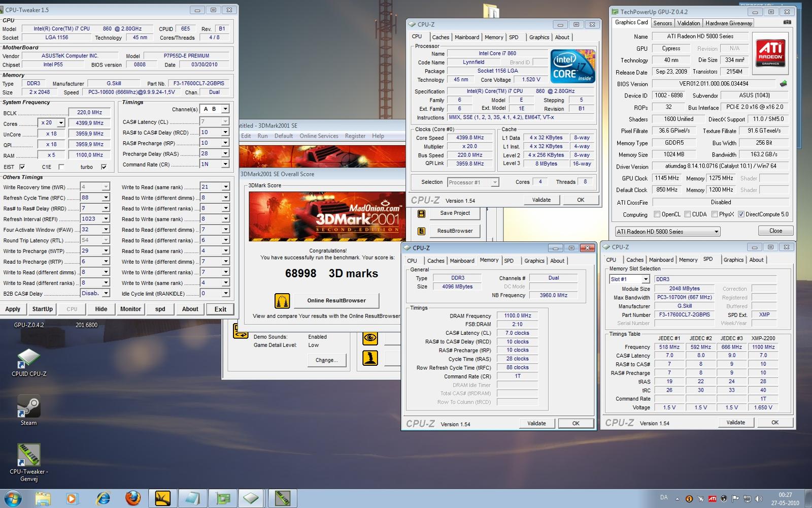Click the RAM stick CPU-Tweaker taskbar icon
The image size is (812, 508).
[282, 499]
